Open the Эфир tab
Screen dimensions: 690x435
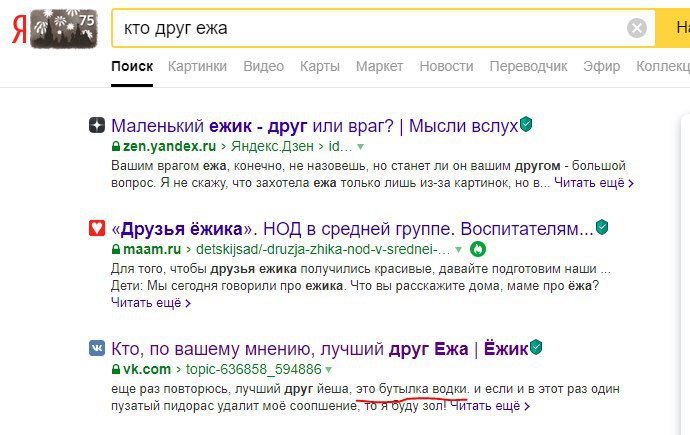point(602,66)
